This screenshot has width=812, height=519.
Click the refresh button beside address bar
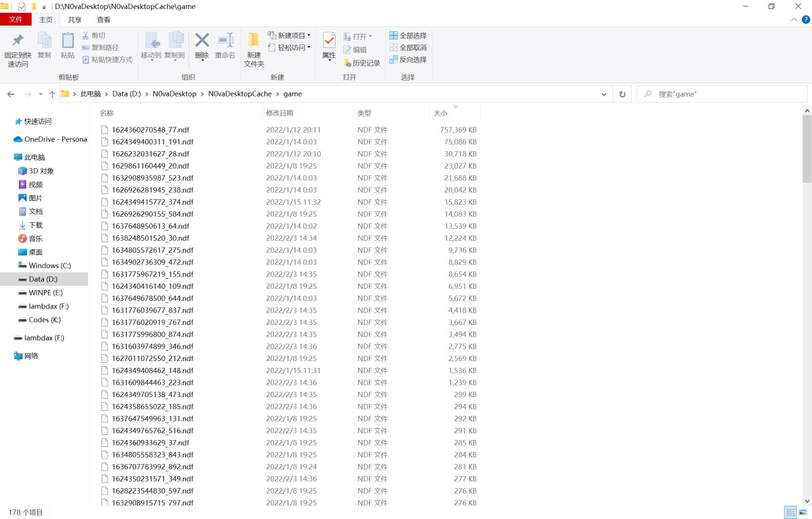[622, 94]
